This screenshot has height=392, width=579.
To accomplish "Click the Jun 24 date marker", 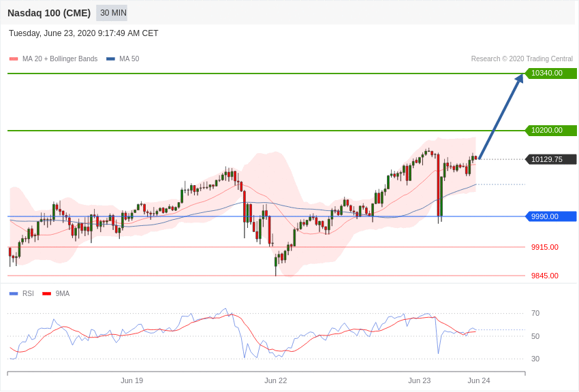I will 478,380.
